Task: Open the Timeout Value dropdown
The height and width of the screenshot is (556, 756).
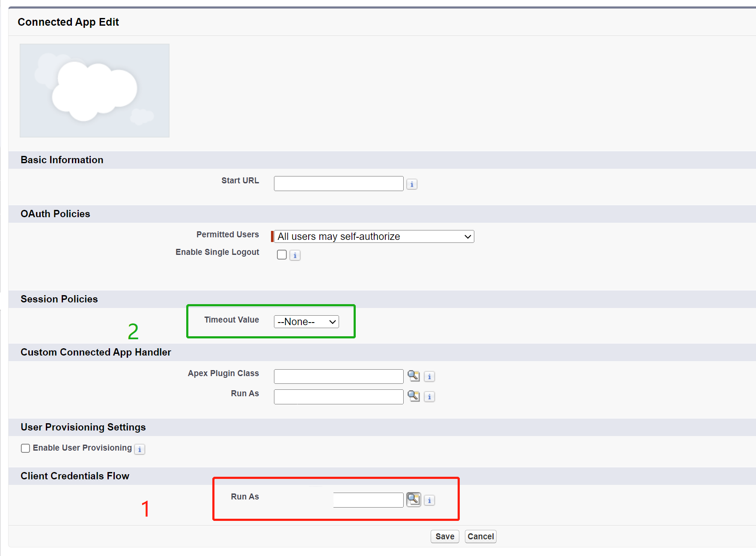Action: tap(306, 321)
